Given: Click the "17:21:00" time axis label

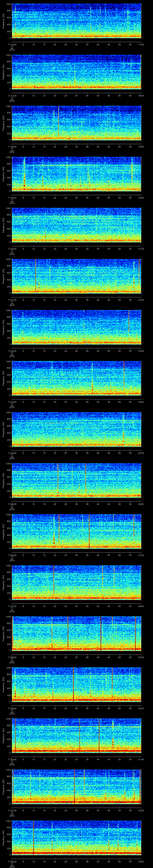Looking at the screenshot, I should tap(12, 300).
